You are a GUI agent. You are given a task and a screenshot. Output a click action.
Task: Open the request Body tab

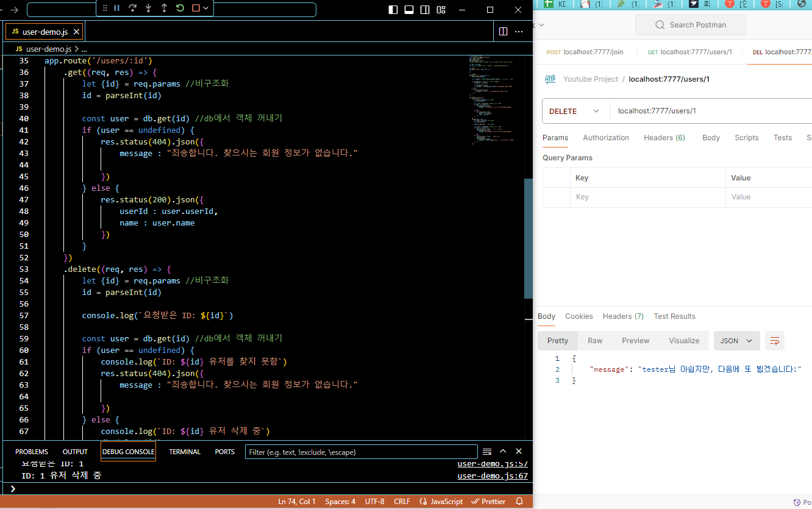(x=711, y=138)
